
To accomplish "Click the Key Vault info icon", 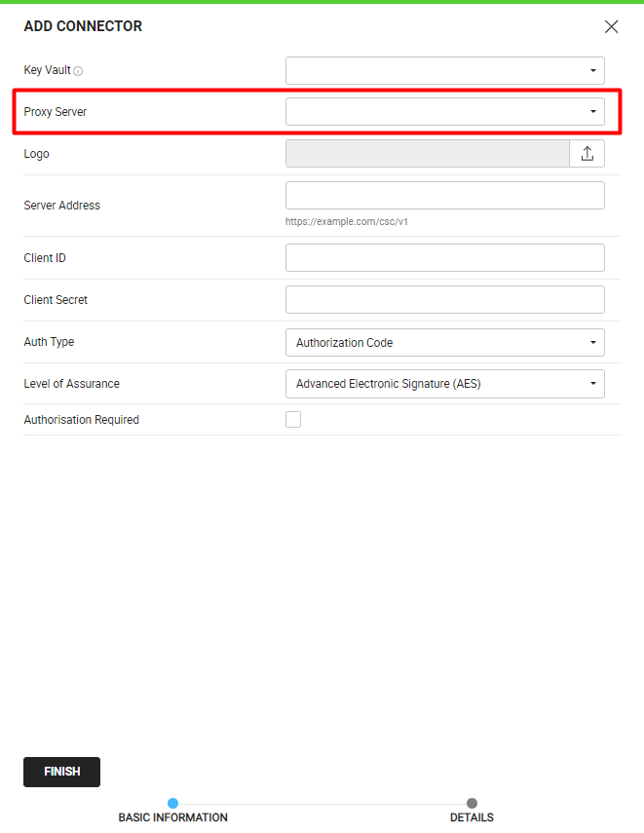I will 78,71.
